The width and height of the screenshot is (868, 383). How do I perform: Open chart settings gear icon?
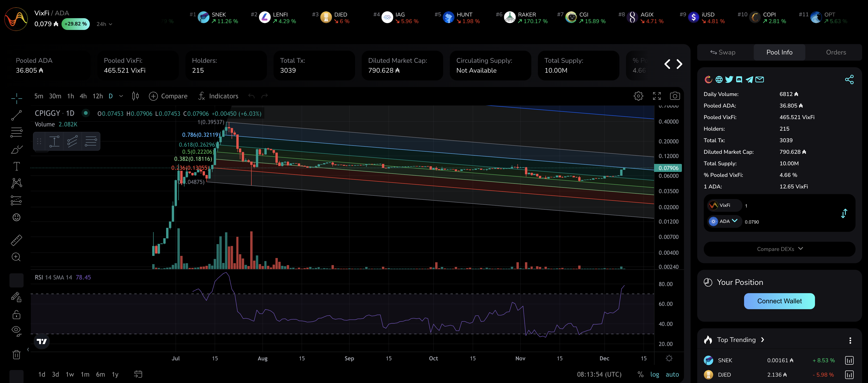point(638,96)
